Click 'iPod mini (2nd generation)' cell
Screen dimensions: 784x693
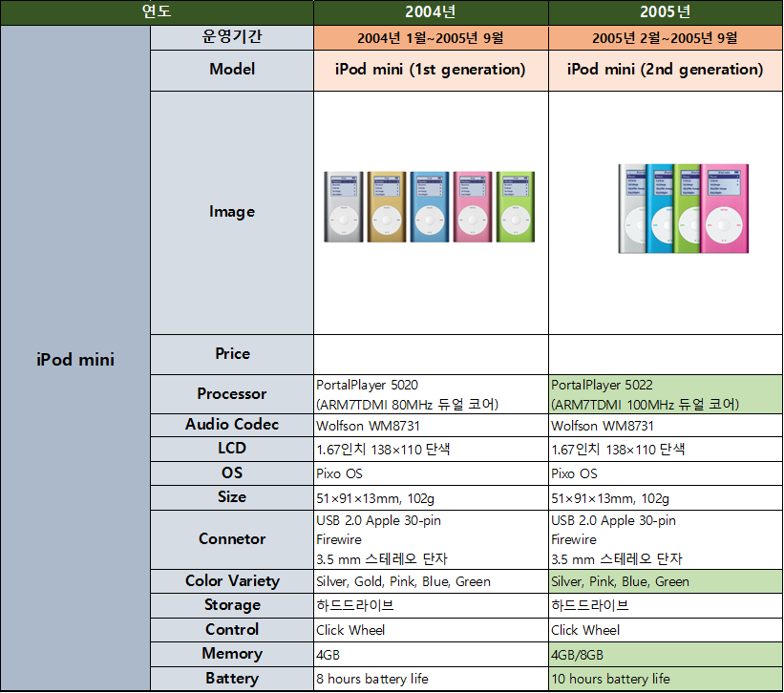click(x=666, y=71)
